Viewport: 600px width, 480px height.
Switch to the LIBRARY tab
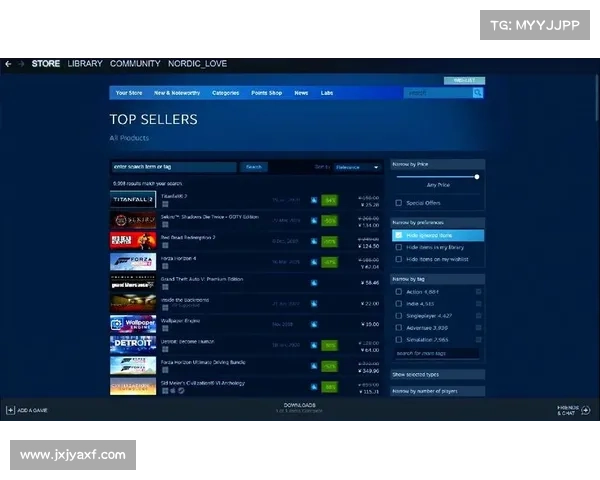click(85, 64)
